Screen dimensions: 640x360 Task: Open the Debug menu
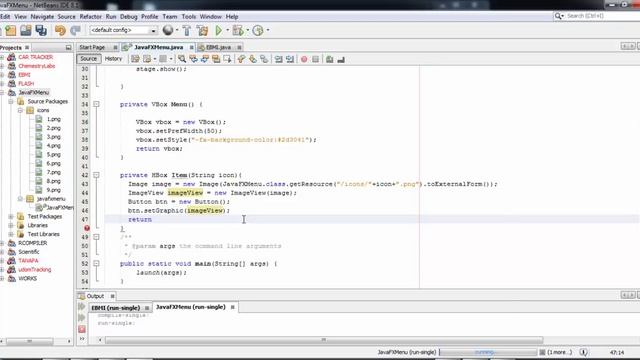coord(129,17)
